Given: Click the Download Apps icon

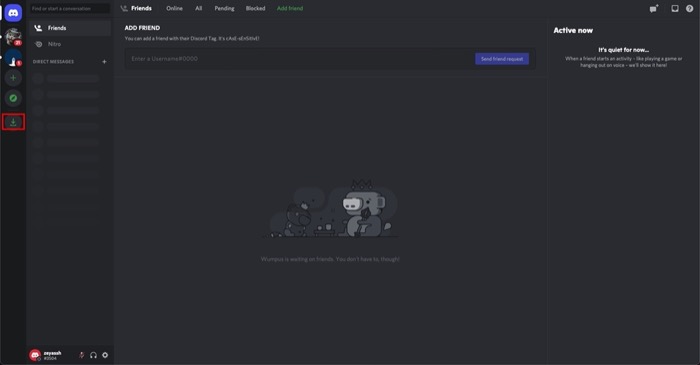Looking at the screenshot, I should (13, 122).
